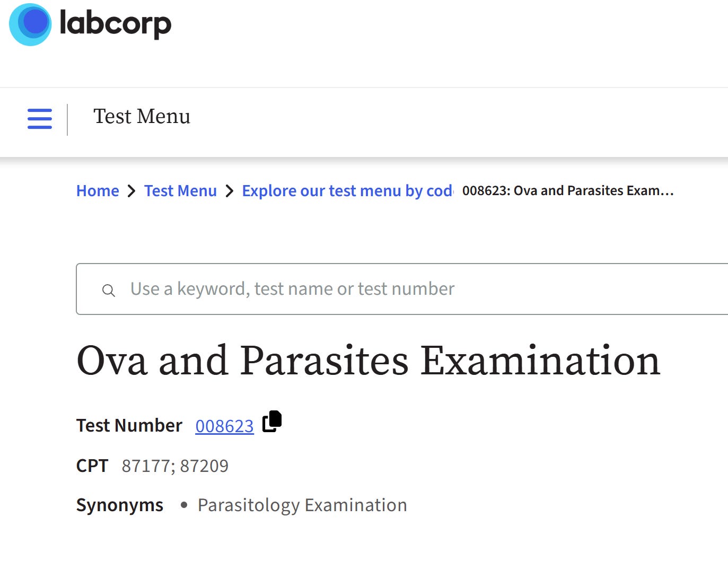
Task: Click the Parasitology Examination synonym
Action: [x=302, y=505]
